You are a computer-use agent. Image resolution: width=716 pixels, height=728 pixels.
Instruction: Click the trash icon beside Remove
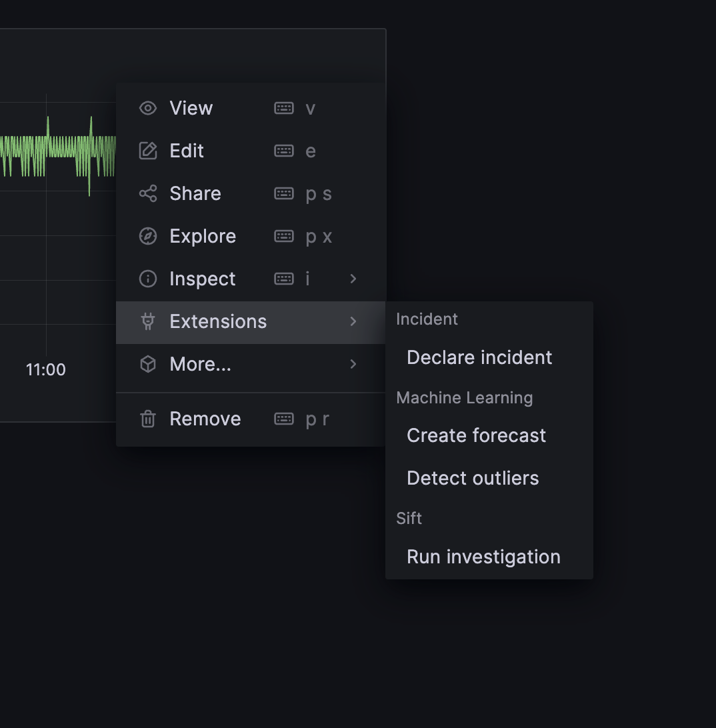pyautogui.click(x=147, y=419)
